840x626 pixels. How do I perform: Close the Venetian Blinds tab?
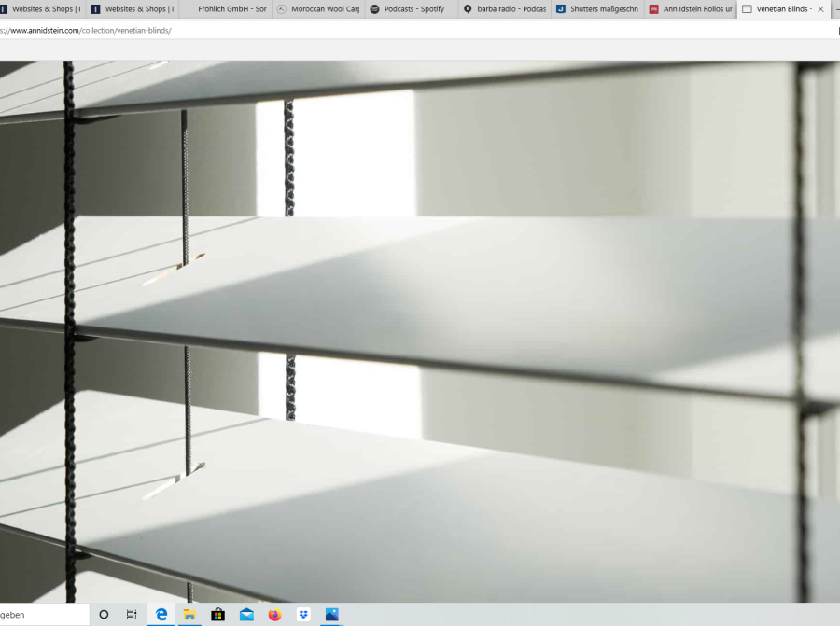[x=820, y=9]
